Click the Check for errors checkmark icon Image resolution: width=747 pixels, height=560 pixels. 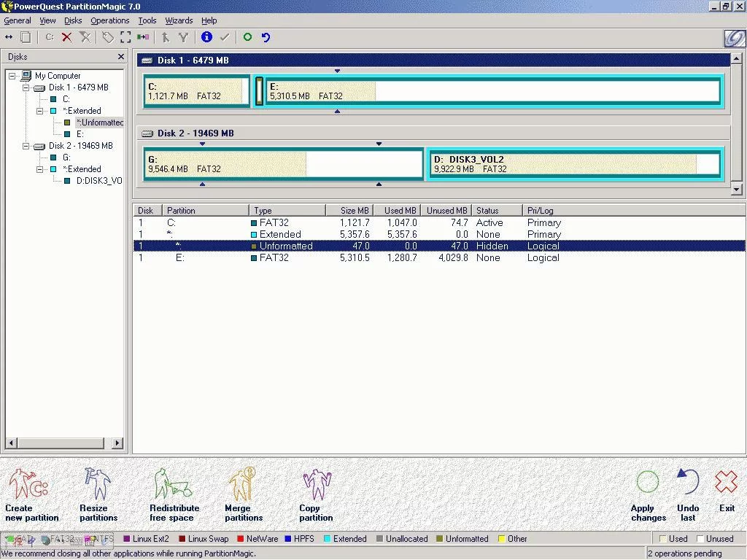[225, 36]
